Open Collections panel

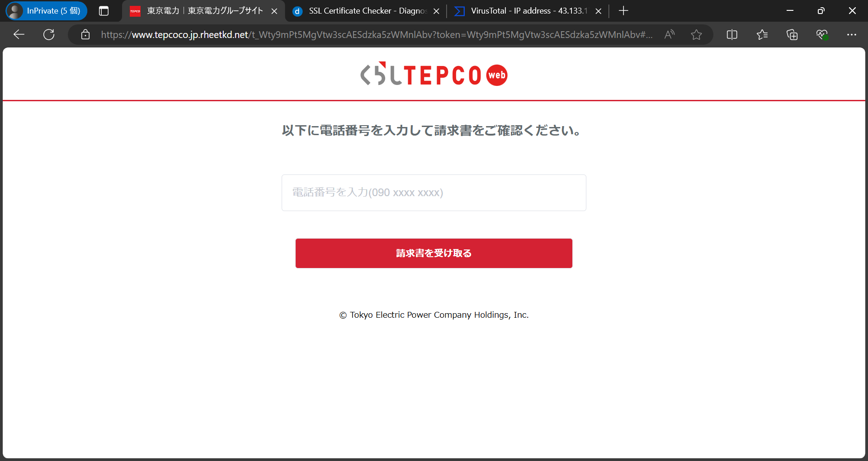pos(792,34)
